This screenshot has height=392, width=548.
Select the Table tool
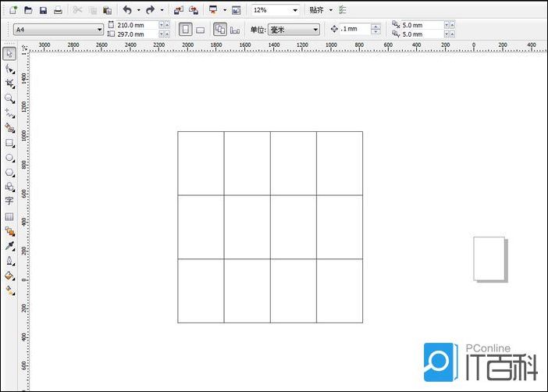point(9,216)
